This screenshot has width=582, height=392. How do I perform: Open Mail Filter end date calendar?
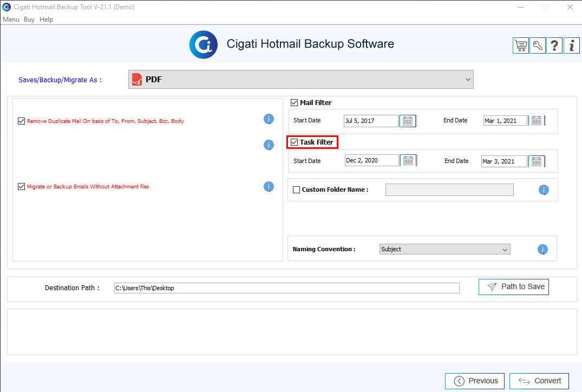coord(537,121)
